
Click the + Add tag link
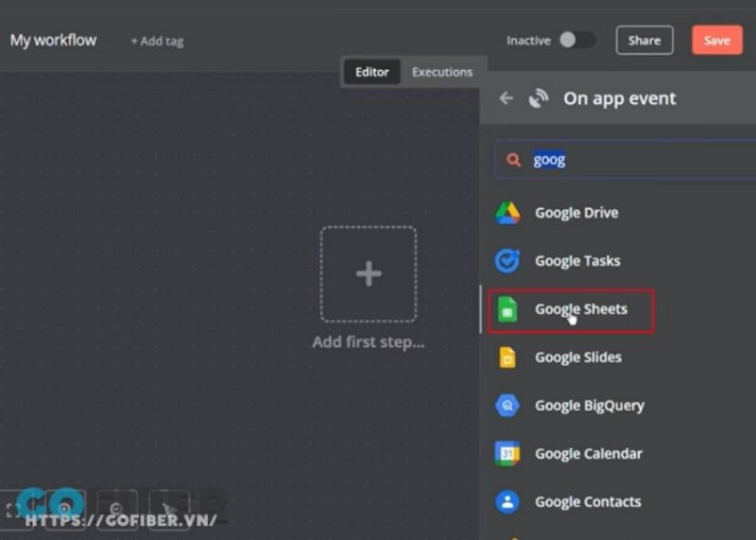[x=157, y=42]
